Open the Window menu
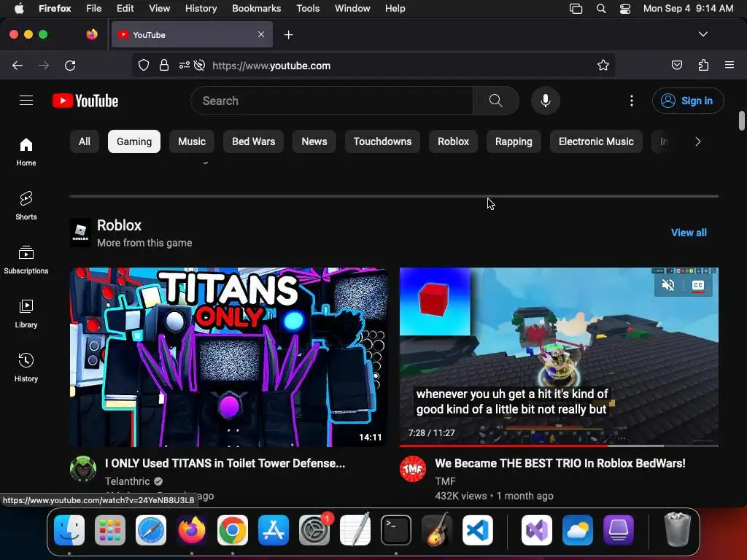 tap(352, 8)
